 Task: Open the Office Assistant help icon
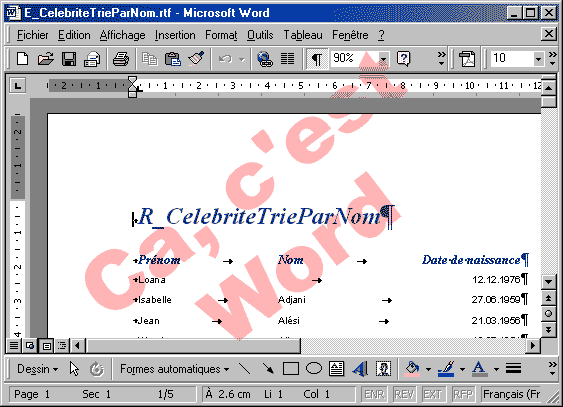pyautogui.click(x=404, y=59)
